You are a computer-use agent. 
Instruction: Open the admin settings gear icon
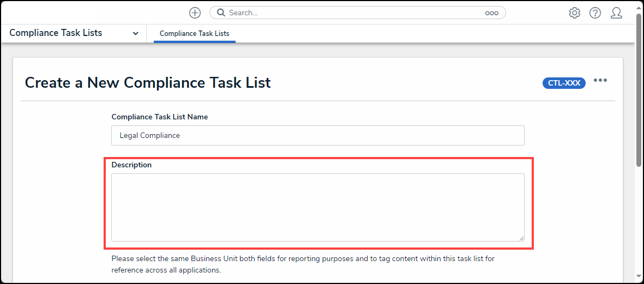[x=574, y=13]
